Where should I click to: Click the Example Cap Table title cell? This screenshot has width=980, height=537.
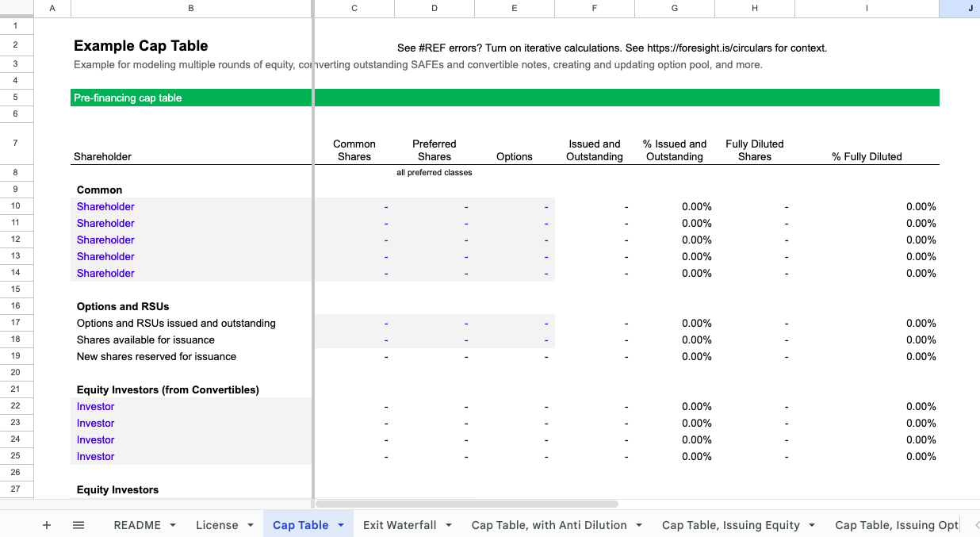[x=141, y=46]
